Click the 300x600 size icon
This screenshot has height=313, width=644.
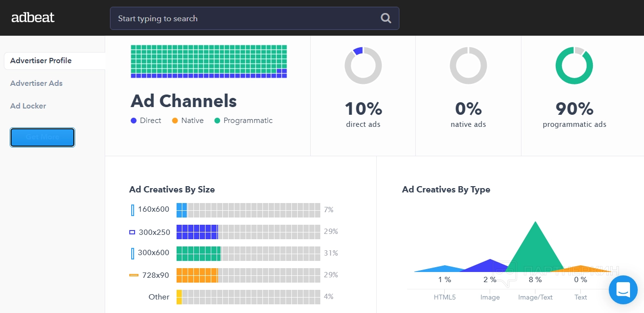coord(133,253)
